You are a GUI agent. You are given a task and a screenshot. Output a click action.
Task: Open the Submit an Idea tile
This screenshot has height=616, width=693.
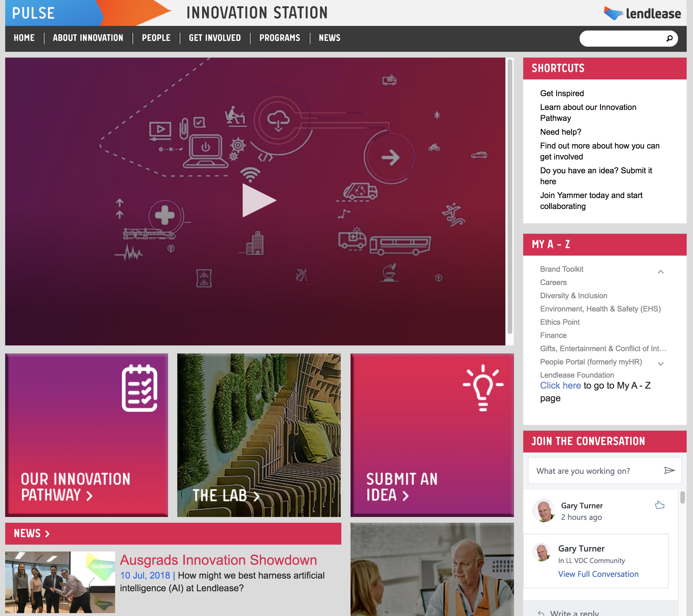432,435
